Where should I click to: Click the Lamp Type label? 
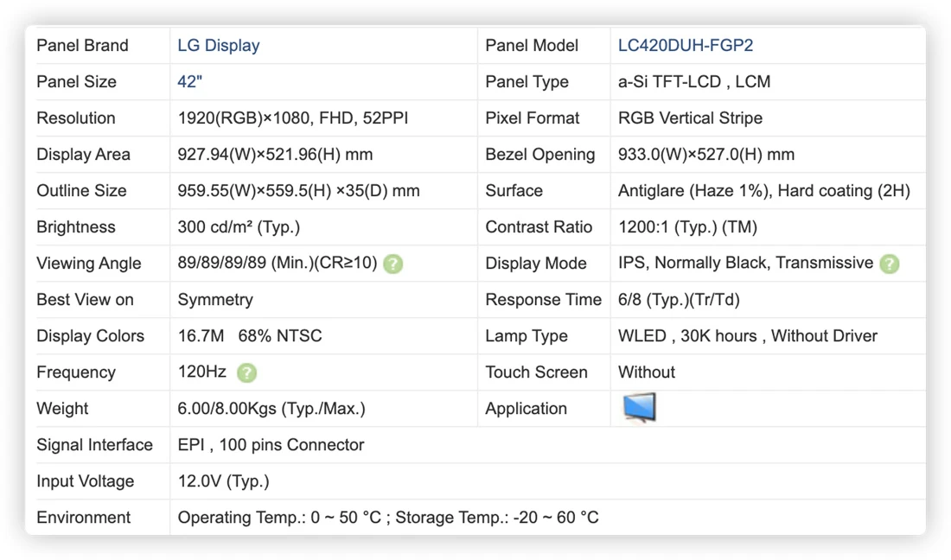coord(527,336)
